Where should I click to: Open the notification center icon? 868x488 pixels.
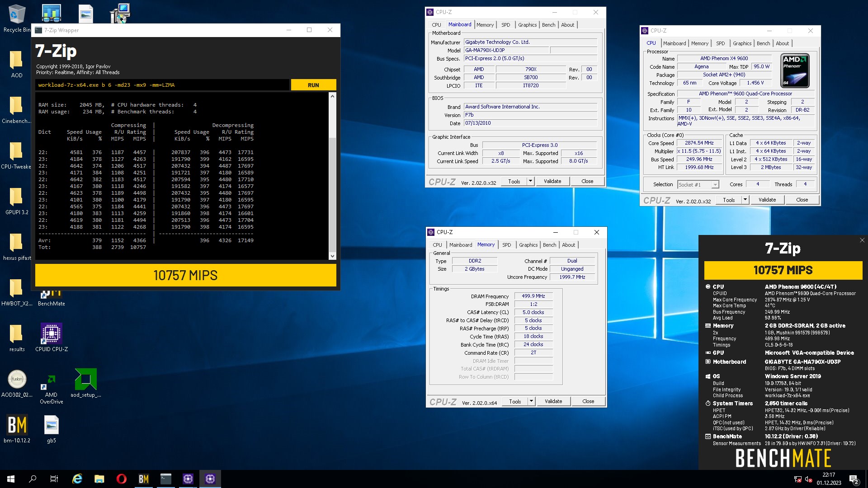(854, 479)
